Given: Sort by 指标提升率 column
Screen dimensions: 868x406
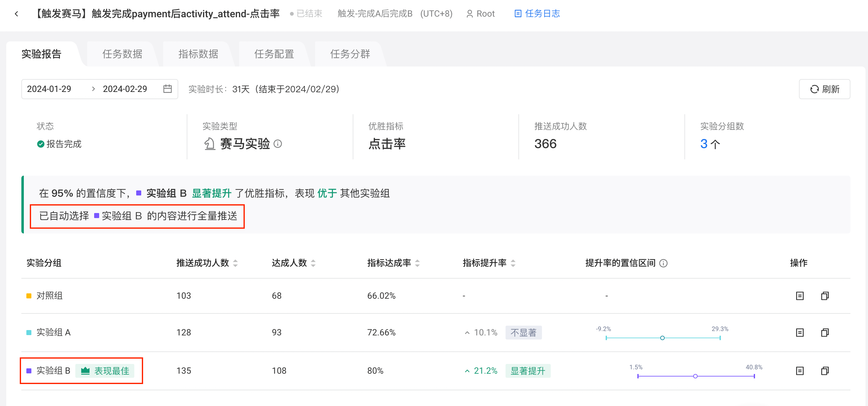Looking at the screenshot, I should click(x=513, y=263).
